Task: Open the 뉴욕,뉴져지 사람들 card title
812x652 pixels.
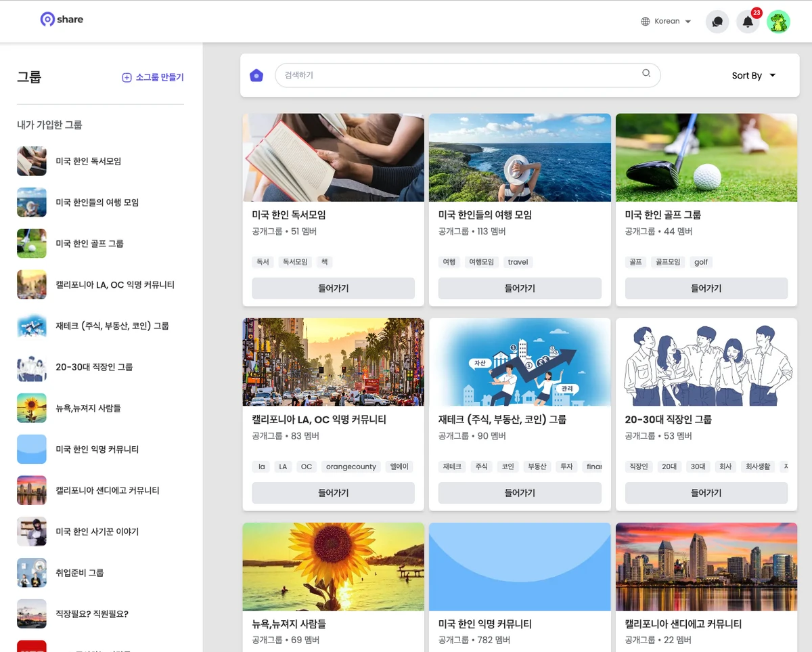Action: (x=289, y=624)
